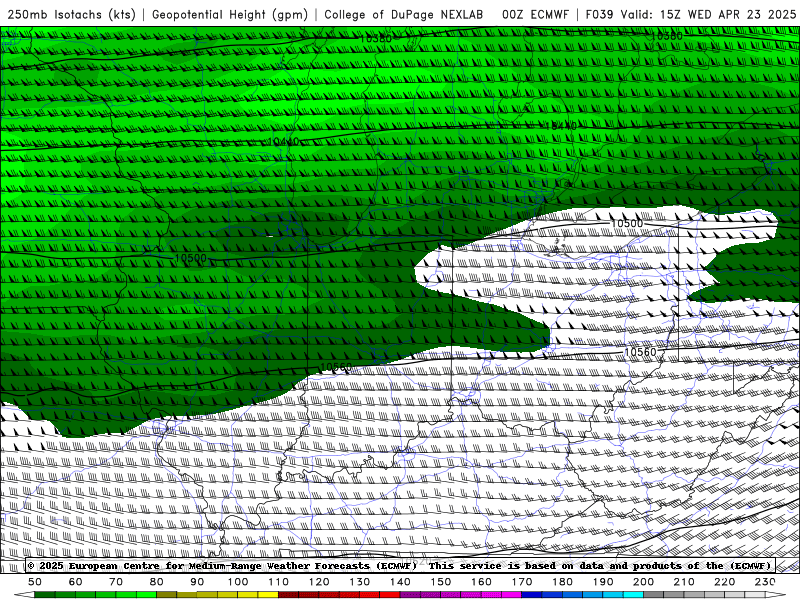Click the dark gray swatch starting at 200

654,595
